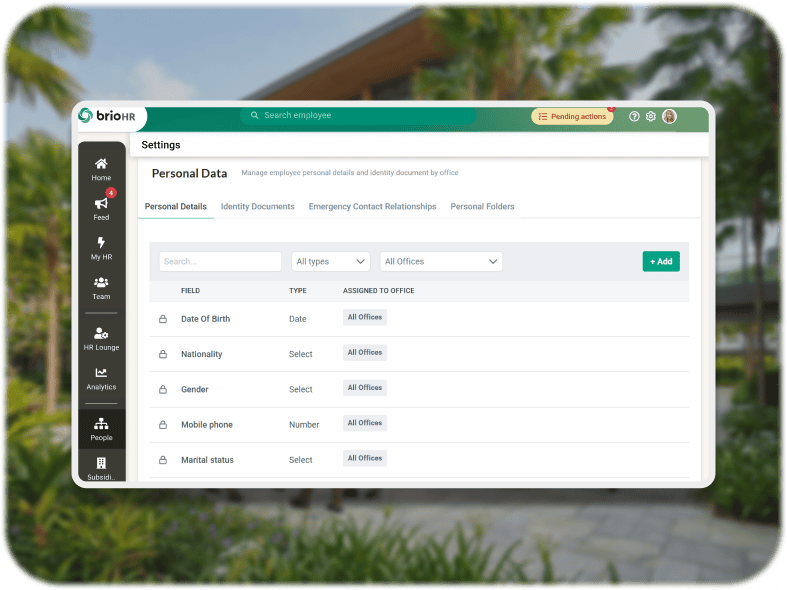This screenshot has height=590, width=787.
Task: Click the Date type cell
Action: pos(298,319)
